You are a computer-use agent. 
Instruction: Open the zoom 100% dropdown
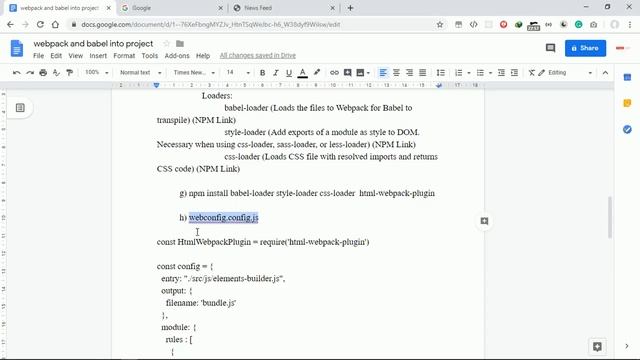coord(97,73)
